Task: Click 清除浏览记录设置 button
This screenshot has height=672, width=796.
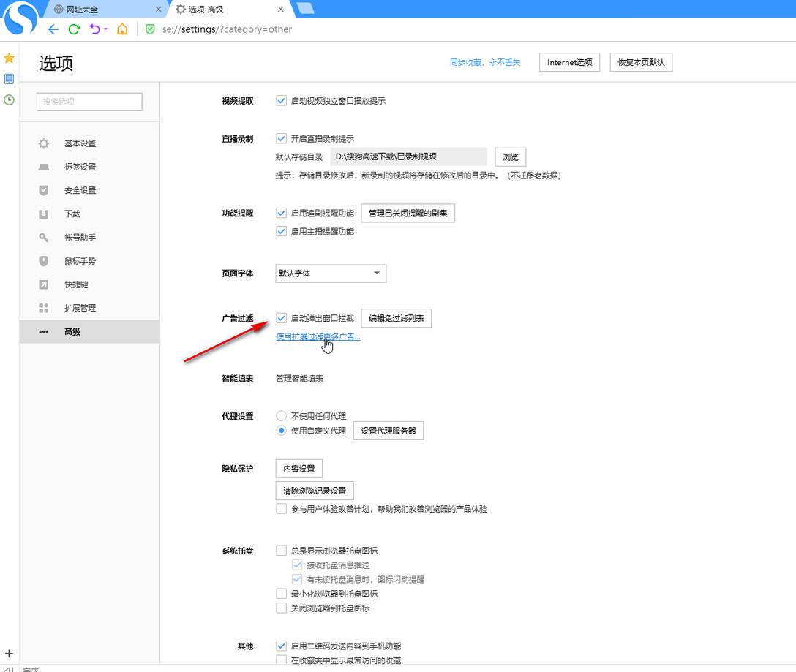Action: (x=315, y=491)
